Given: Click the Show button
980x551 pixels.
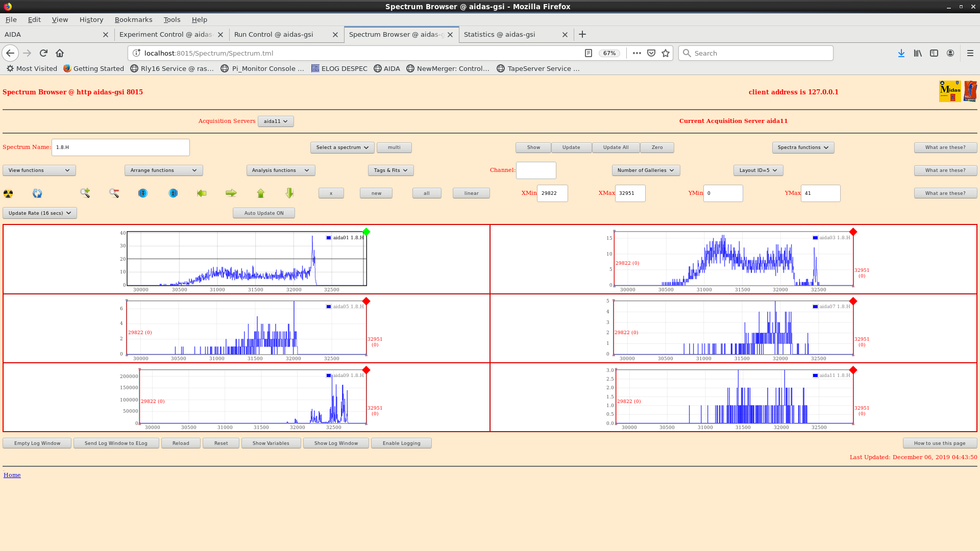Looking at the screenshot, I should click(x=533, y=147).
